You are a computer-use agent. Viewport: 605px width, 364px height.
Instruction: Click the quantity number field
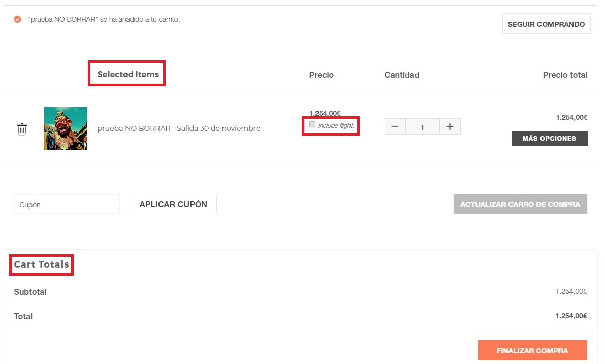(x=423, y=126)
